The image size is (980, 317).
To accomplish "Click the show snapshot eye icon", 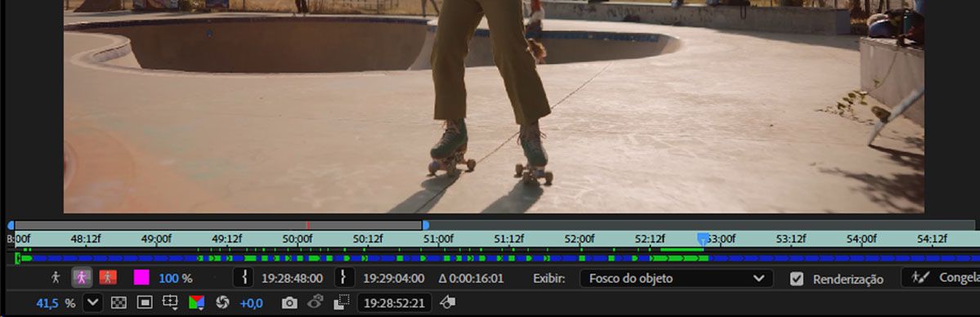I will point(315,302).
